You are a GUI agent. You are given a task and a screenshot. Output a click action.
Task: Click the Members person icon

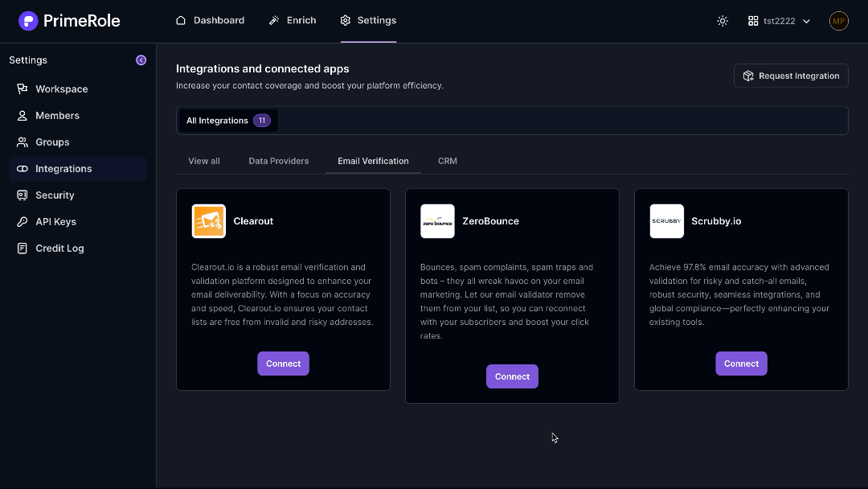point(23,115)
